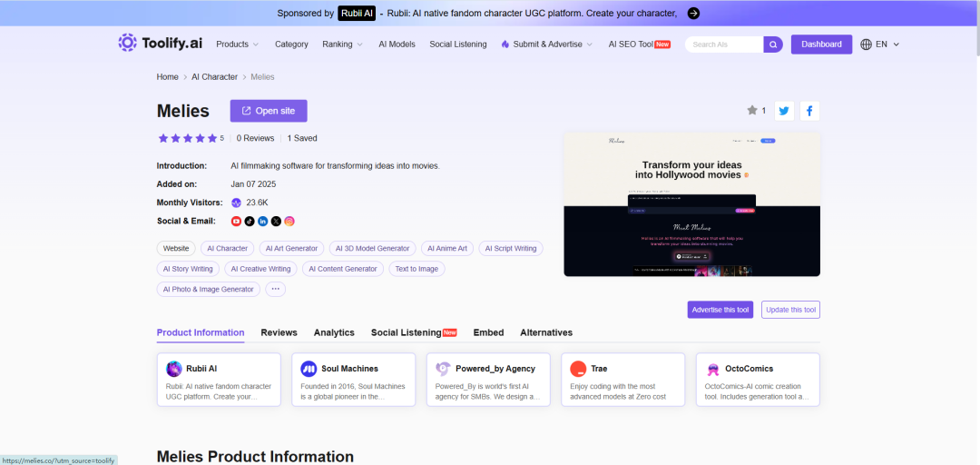
Task: Open the Melies website preview thumbnail
Action: click(691, 204)
